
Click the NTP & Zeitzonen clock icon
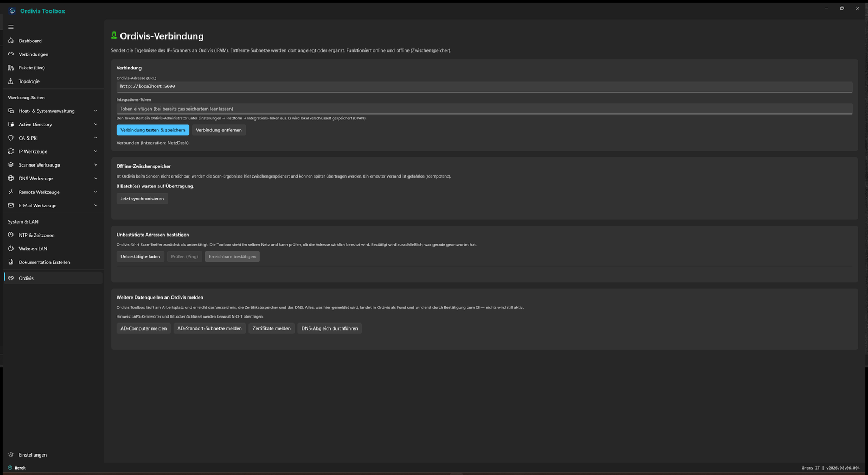coord(10,235)
